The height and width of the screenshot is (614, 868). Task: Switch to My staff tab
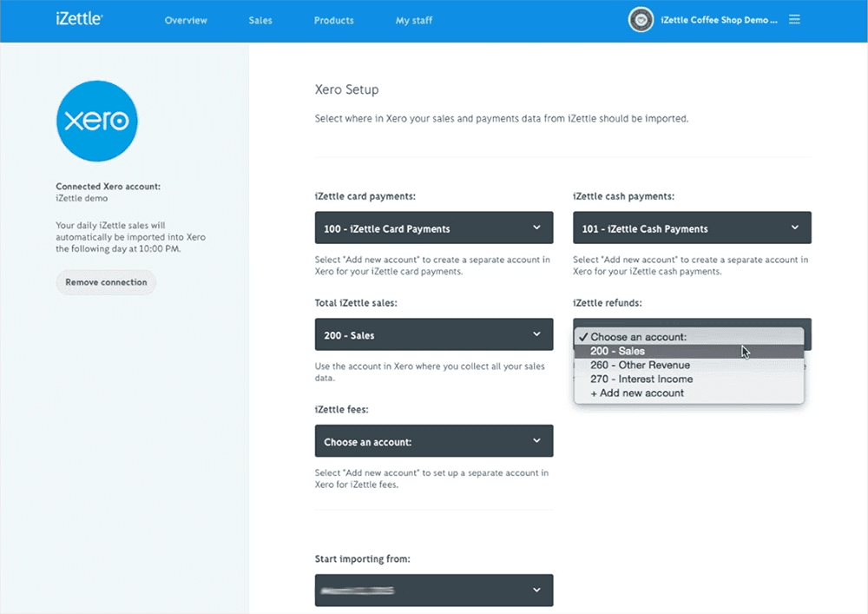click(413, 21)
